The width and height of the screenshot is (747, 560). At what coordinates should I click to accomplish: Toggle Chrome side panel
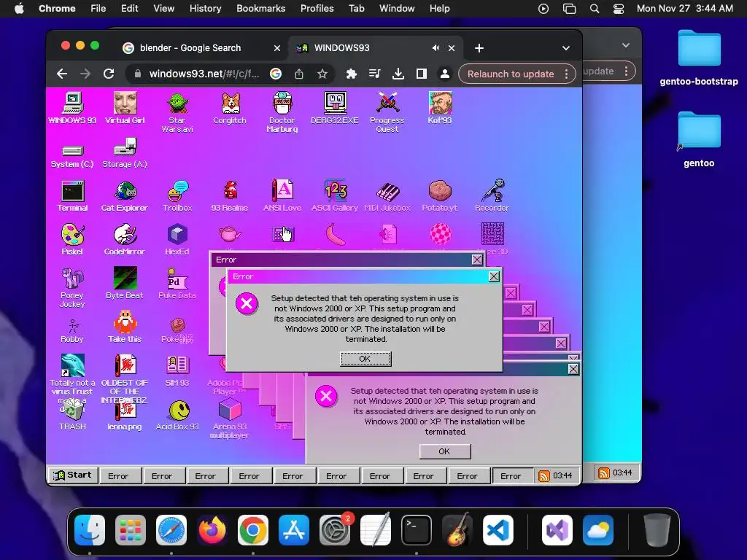[x=422, y=74]
